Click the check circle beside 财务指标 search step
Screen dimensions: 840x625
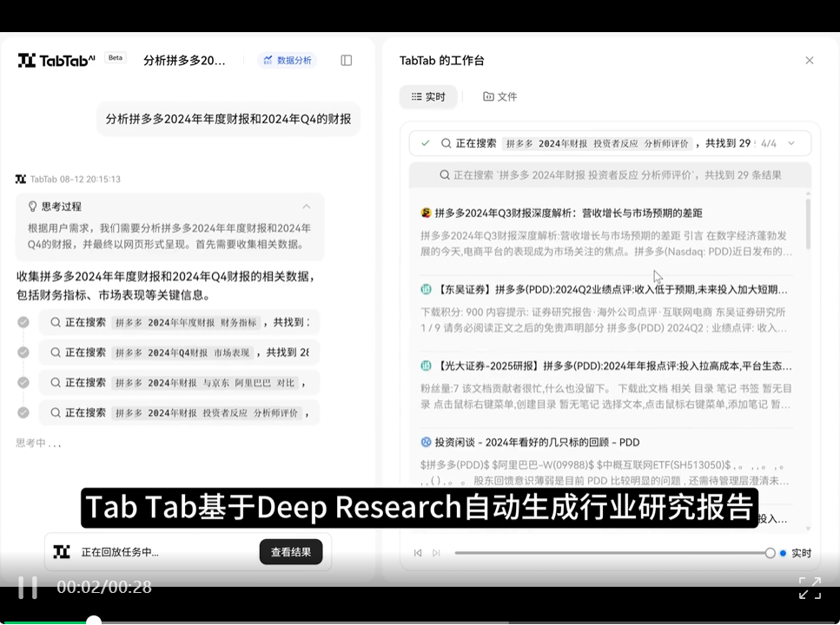pos(23,322)
